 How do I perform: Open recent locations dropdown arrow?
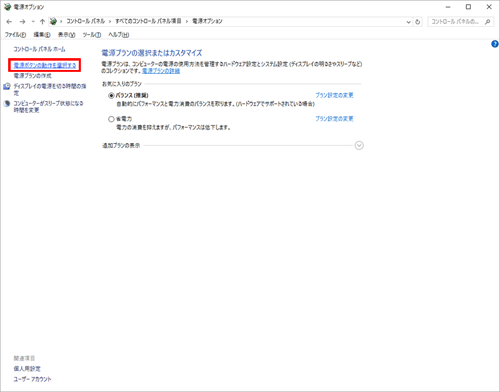pyautogui.click(x=33, y=22)
